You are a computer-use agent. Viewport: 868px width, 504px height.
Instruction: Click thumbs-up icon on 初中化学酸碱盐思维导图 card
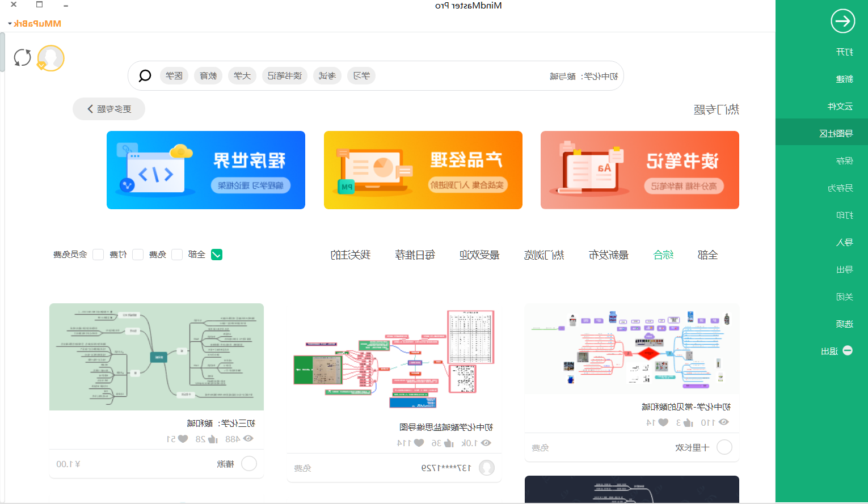pos(448,443)
